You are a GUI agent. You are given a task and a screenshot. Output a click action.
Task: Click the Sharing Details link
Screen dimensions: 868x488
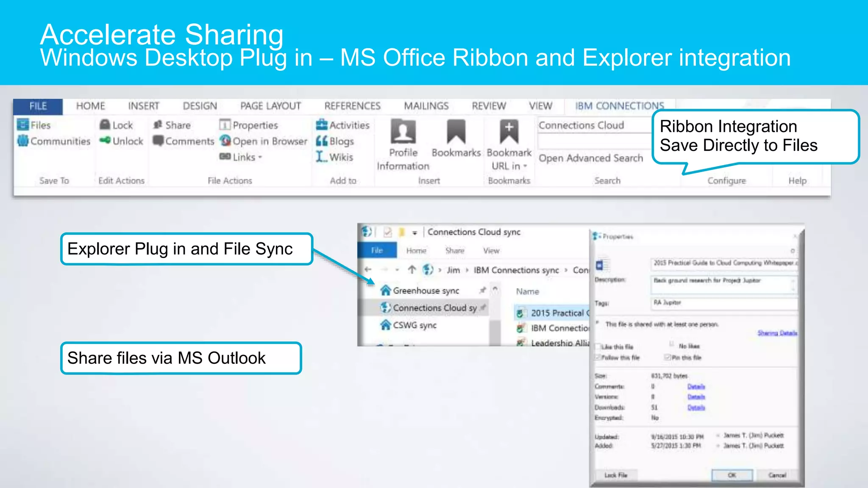pyautogui.click(x=777, y=333)
